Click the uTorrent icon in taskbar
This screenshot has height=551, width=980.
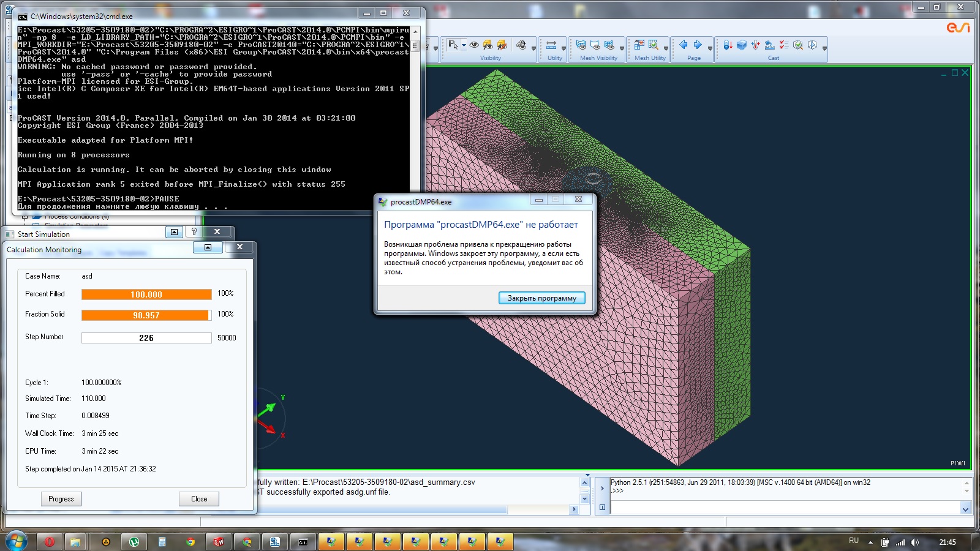(x=134, y=542)
